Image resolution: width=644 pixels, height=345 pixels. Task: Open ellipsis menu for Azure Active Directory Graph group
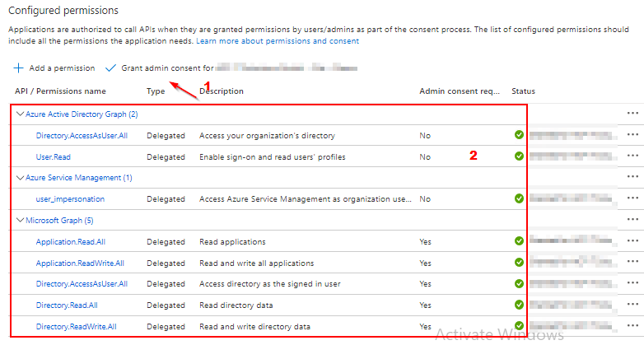632,114
